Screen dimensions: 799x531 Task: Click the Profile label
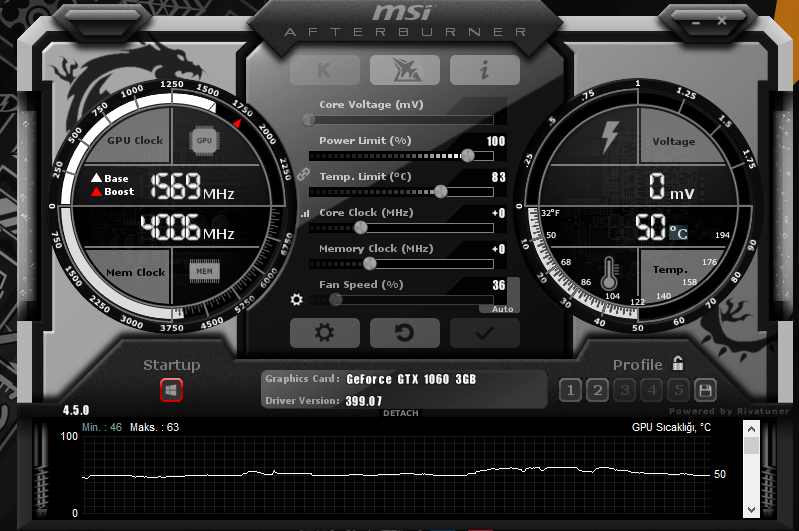pos(637,365)
